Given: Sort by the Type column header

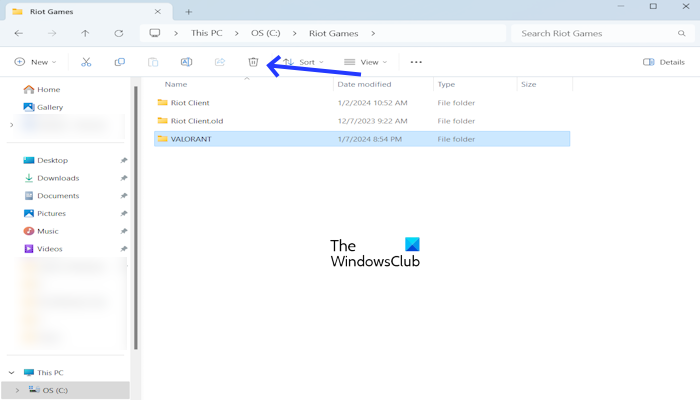Looking at the screenshot, I should (446, 84).
